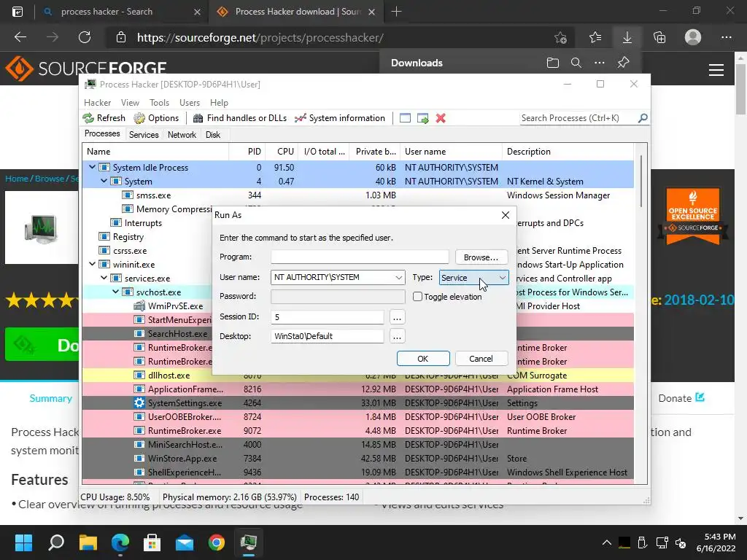The image size is (747, 560).
Task: Click Edge browser refresh icon
Action: pyautogui.click(x=85, y=37)
